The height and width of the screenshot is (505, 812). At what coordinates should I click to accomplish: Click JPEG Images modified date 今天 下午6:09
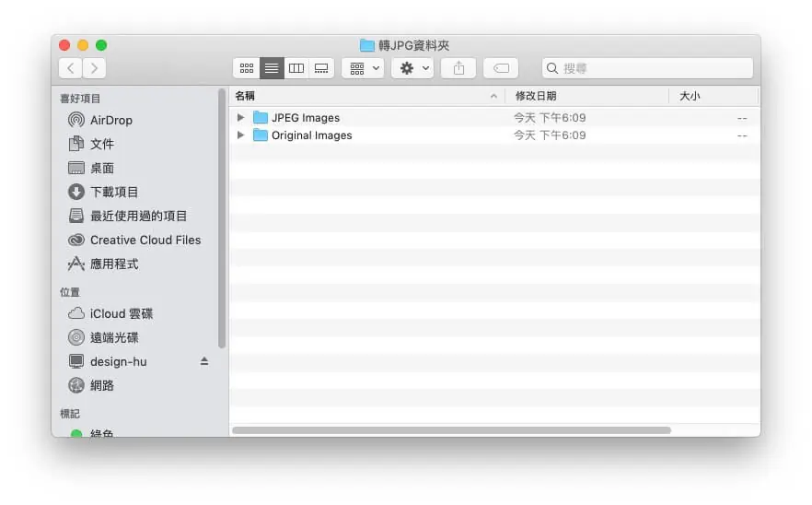(550, 118)
